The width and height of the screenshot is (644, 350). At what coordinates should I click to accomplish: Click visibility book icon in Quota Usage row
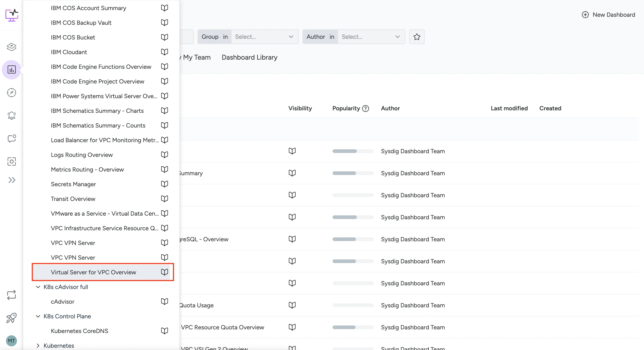pos(292,305)
